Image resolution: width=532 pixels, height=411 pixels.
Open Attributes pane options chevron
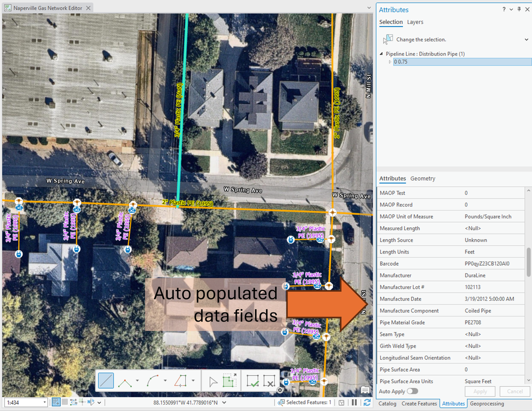click(x=511, y=9)
